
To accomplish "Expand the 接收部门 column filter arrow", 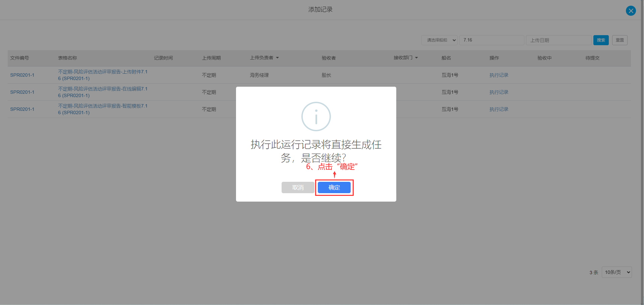I will pyautogui.click(x=416, y=58).
